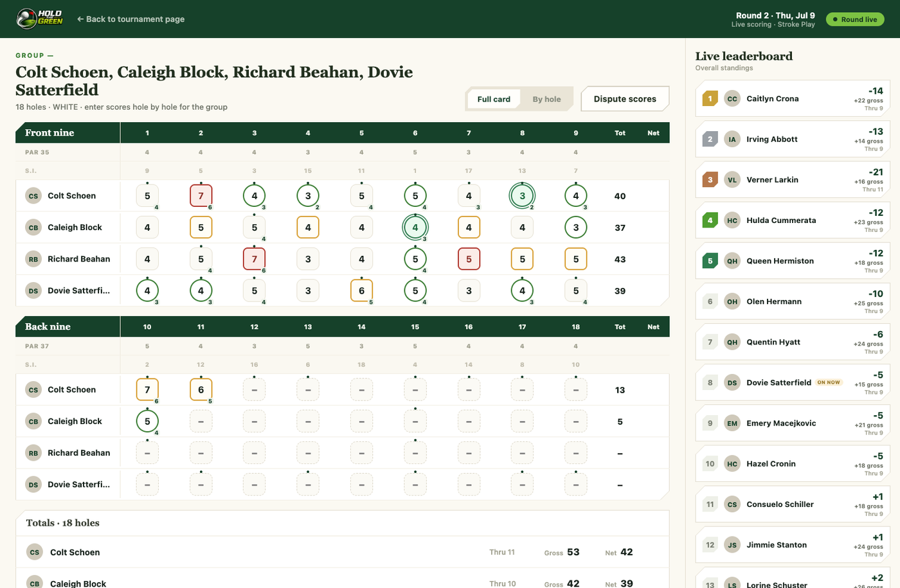Click Richard Beahan's avatar in back nine
900x588 pixels.
pyautogui.click(x=33, y=453)
